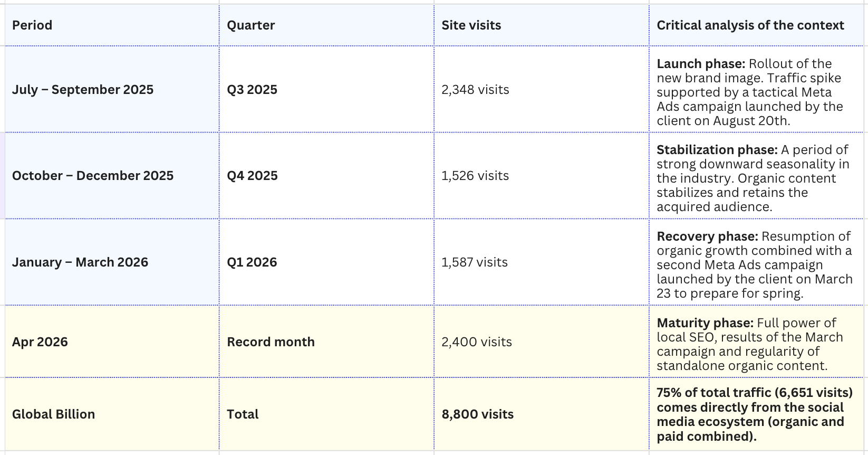Click the '2,400 visits' cell
The height and width of the screenshot is (455, 868).
[541, 342]
